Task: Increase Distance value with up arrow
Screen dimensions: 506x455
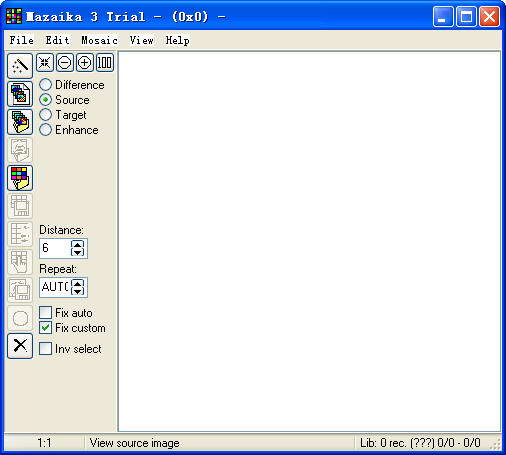Action: (78, 244)
